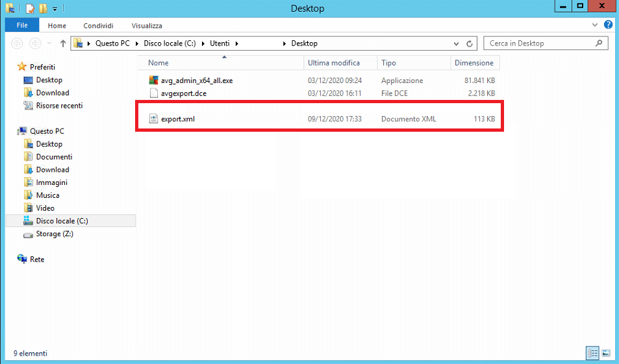Click the AVG application file icon
Viewport: 619px width, 364px height.
[153, 80]
